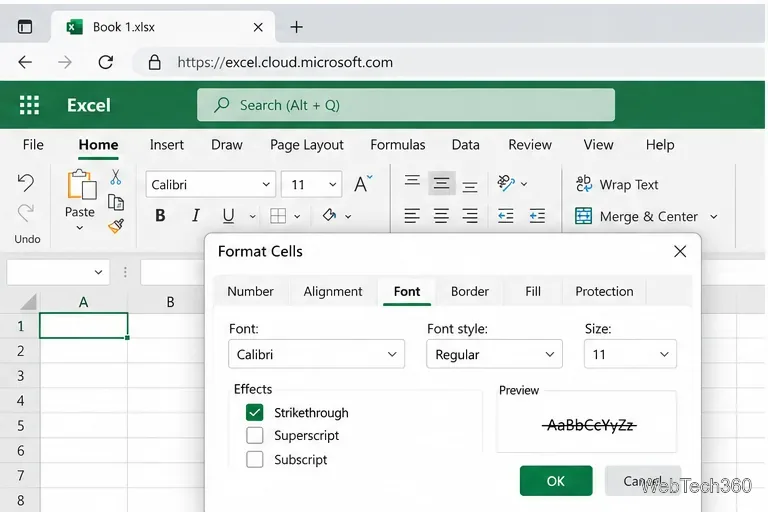Open the Excel app launcher grid
This screenshot has height=512, width=768.
[29, 105]
